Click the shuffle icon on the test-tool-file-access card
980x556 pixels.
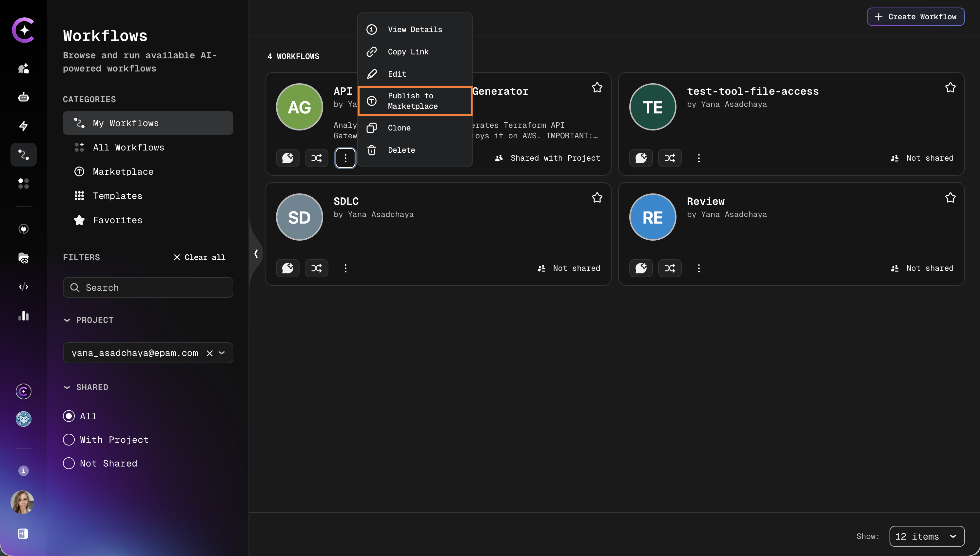[670, 158]
